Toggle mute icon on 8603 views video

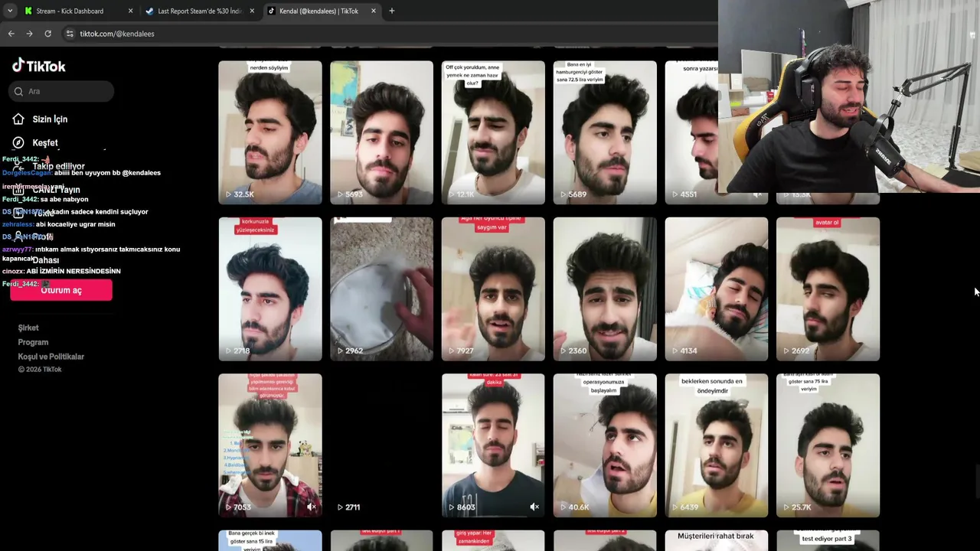[x=534, y=507]
